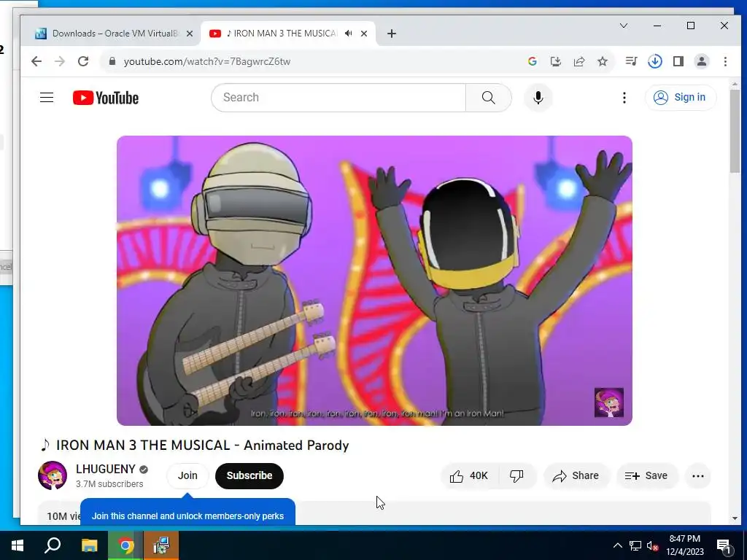Share this page icon in address bar

(578, 61)
